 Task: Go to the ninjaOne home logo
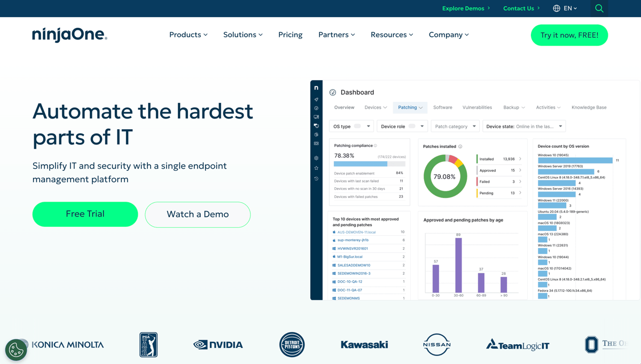click(69, 35)
